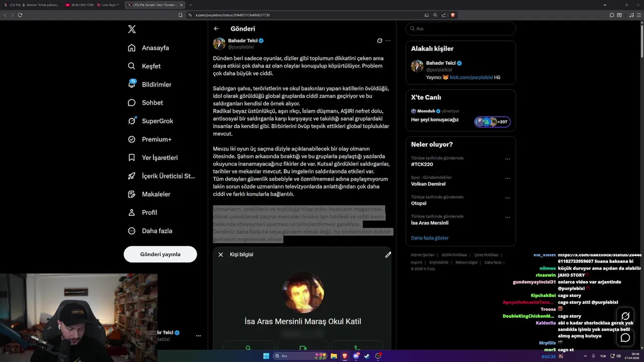Open Bahadır Telci's avatar on the post
The height and width of the screenshot is (362, 644).
[219, 43]
